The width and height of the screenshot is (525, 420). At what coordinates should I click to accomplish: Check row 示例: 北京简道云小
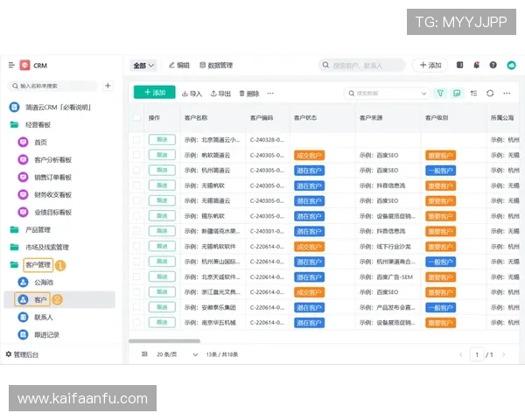[x=136, y=140]
